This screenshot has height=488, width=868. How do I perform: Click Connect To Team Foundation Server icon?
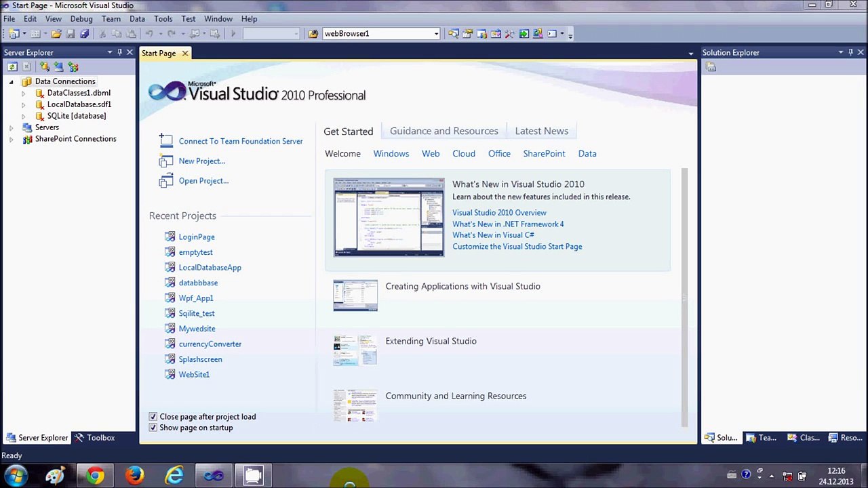[166, 141]
